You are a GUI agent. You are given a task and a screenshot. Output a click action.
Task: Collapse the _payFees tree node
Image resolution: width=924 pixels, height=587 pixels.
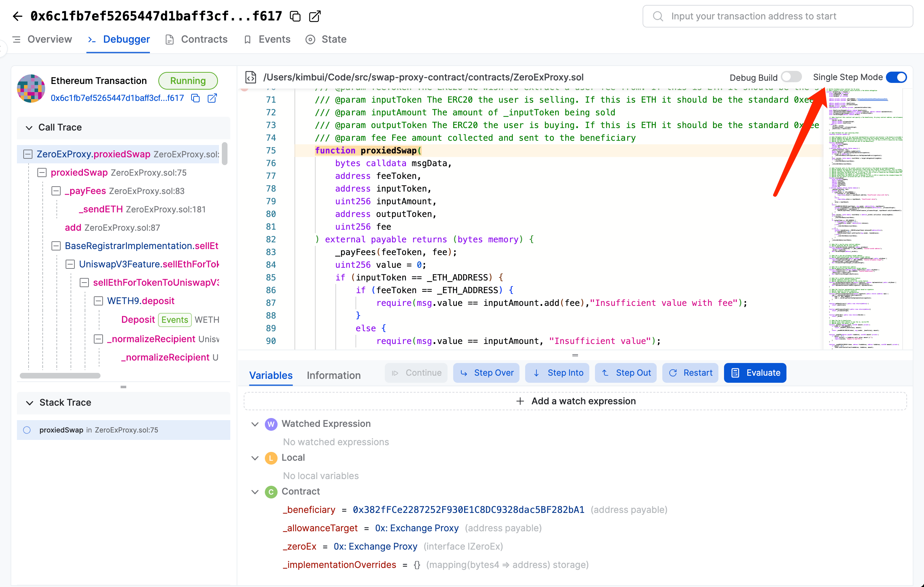56,191
